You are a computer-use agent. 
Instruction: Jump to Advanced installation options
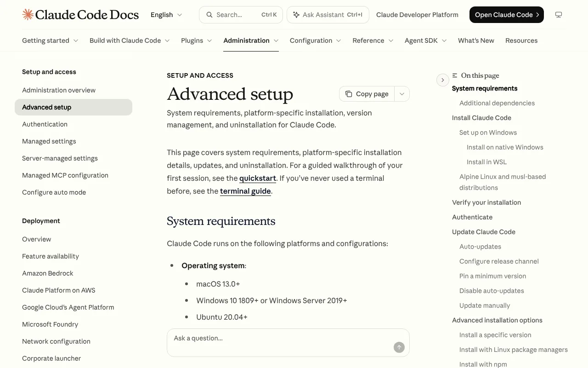[497, 320]
